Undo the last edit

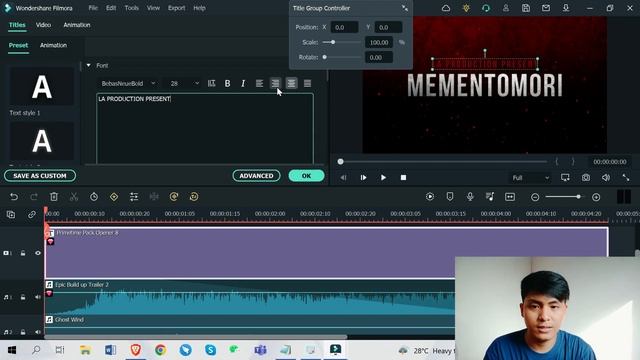coord(14,197)
